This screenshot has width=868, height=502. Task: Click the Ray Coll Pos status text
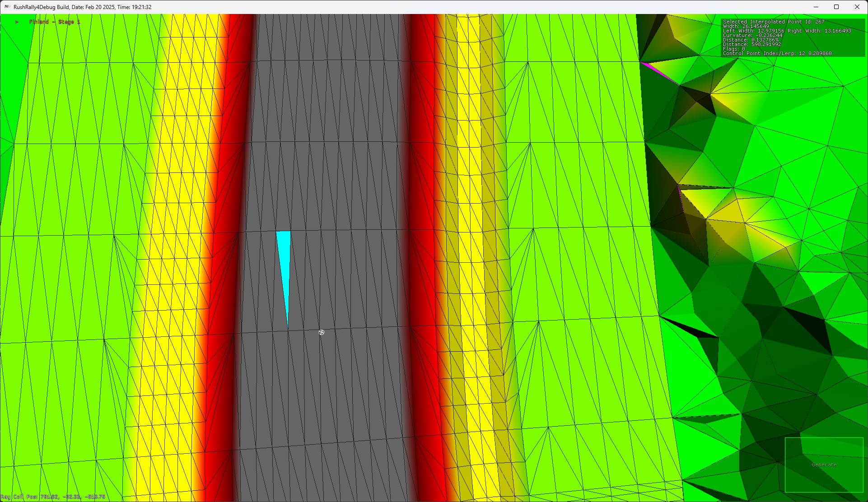click(53, 497)
